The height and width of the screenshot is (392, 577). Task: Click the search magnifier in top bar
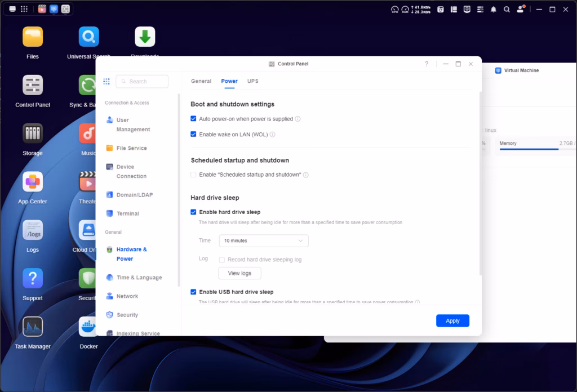[x=507, y=10]
